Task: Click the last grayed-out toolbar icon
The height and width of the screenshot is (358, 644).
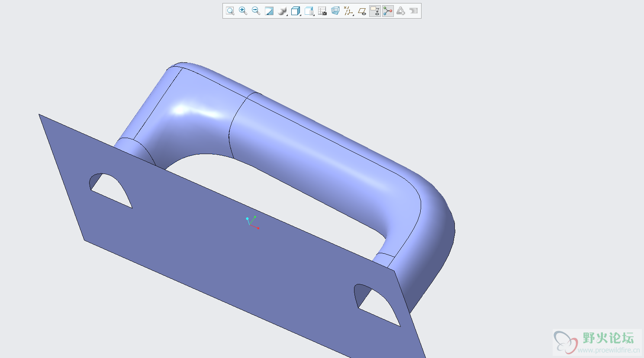Action: [414, 11]
